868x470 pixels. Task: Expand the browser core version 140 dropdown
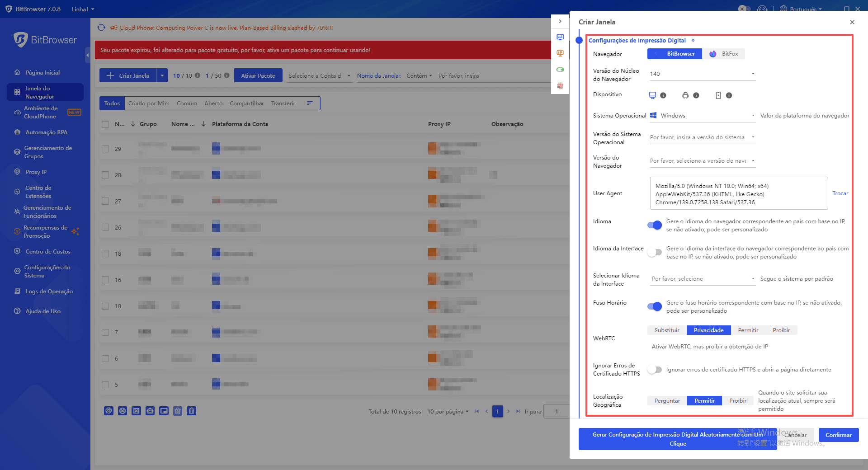[x=703, y=74]
